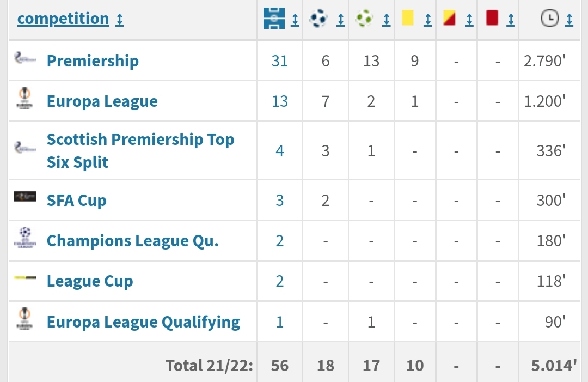This screenshot has height=382, width=588.
Task: Sort by the appearances pitch icon
Action: click(x=274, y=18)
